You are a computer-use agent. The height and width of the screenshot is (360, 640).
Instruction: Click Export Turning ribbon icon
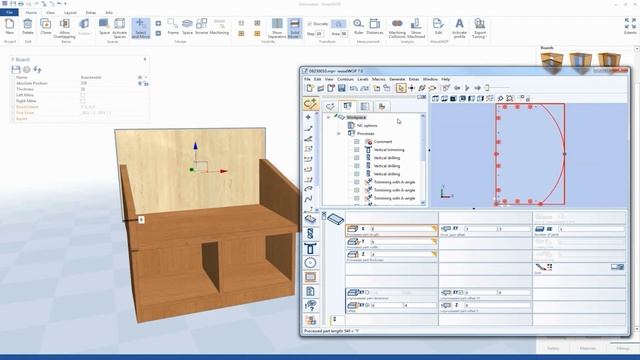tap(480, 29)
